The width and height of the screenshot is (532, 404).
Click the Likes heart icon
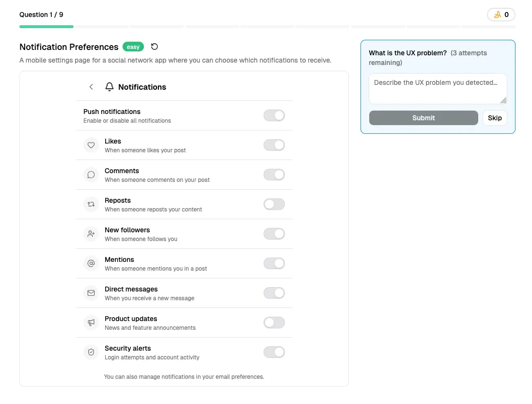91,145
